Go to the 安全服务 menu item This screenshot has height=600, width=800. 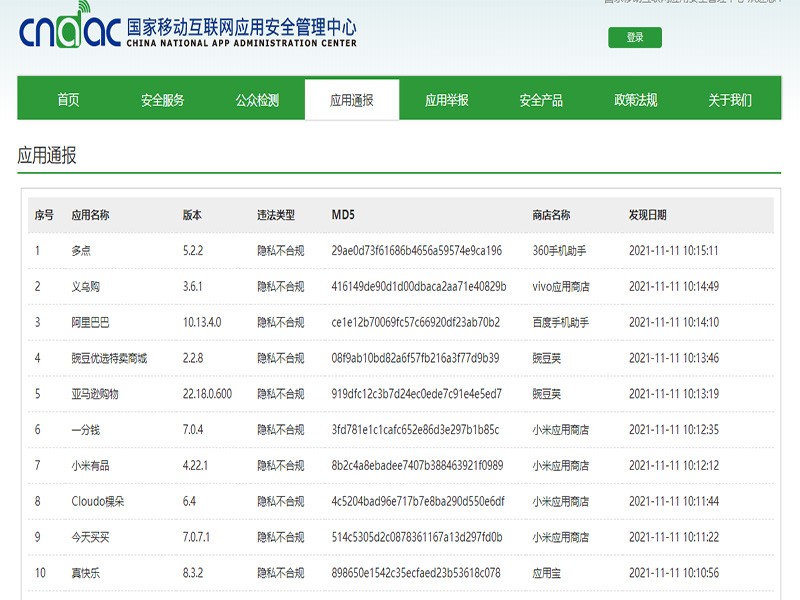pyautogui.click(x=162, y=100)
